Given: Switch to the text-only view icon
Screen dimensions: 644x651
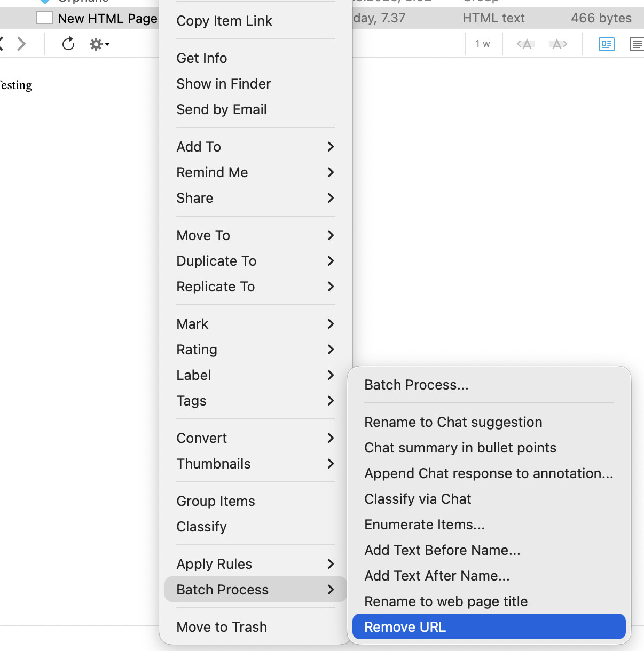Looking at the screenshot, I should [636, 44].
